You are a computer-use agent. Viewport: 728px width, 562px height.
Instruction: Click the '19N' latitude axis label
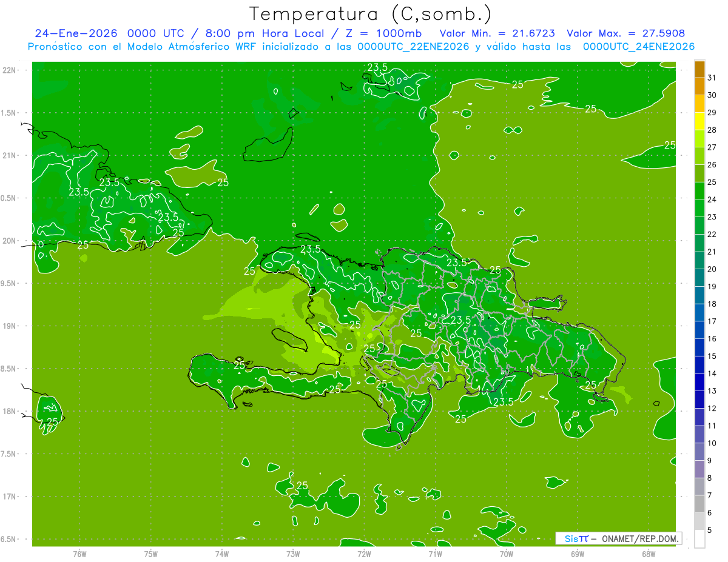click(10, 326)
